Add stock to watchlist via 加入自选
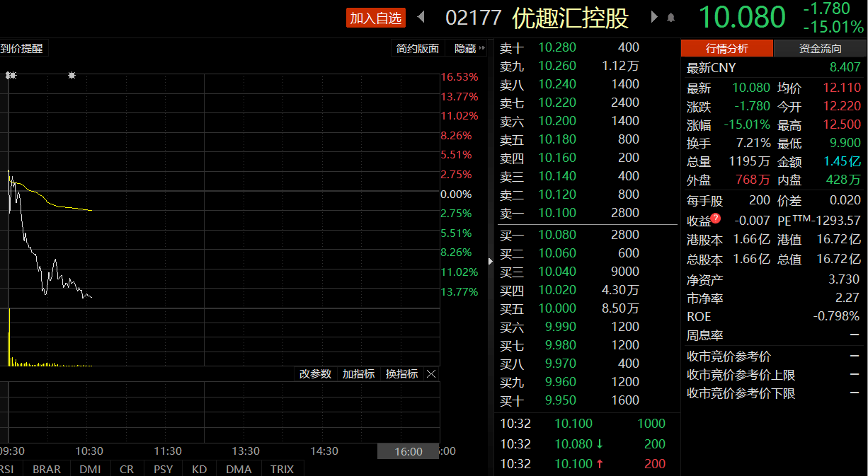The height and width of the screenshot is (476, 868). pos(375,18)
